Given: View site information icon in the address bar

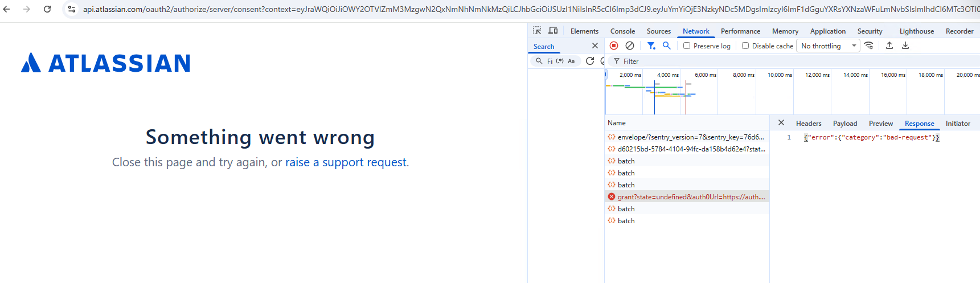Looking at the screenshot, I should click(x=72, y=9).
